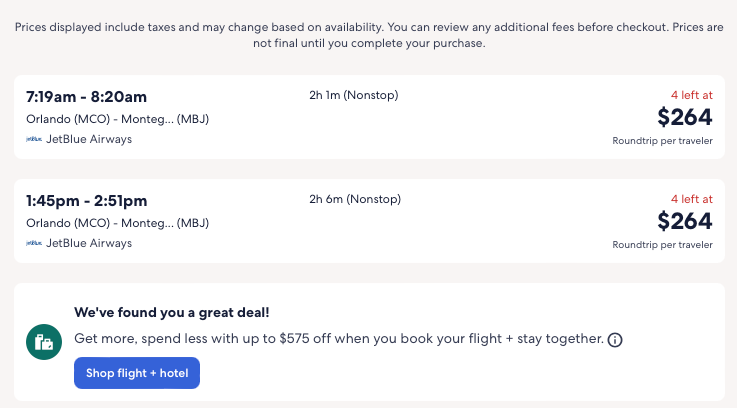737x408 pixels.
Task: Click the green suitcase deal icon
Action: [44, 343]
